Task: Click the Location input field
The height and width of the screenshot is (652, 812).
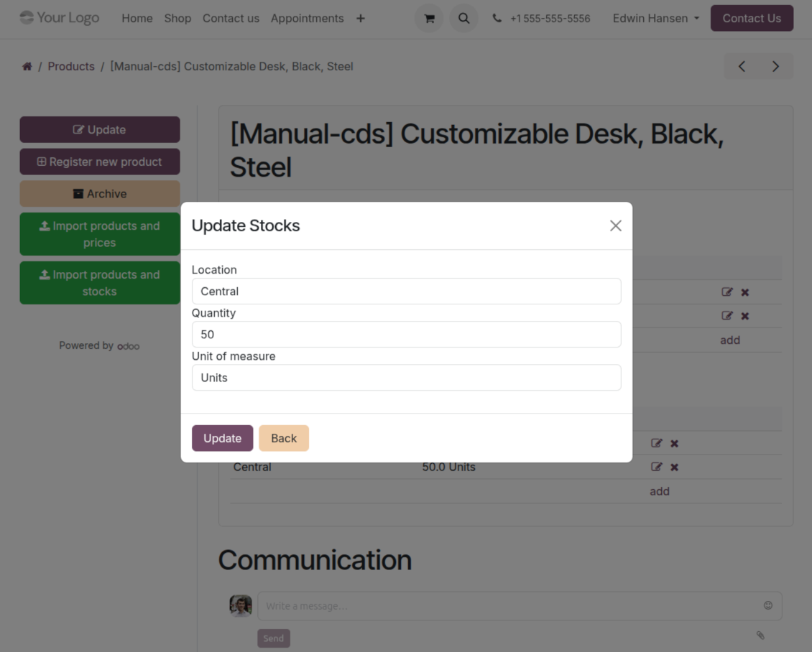Action: [406, 292]
